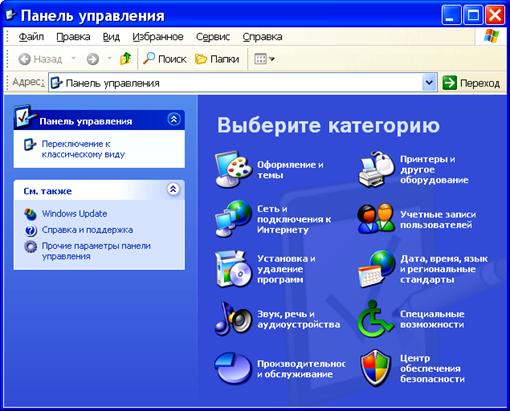Open the Windows Update link
Image resolution: width=510 pixels, height=411 pixels.
point(74,214)
